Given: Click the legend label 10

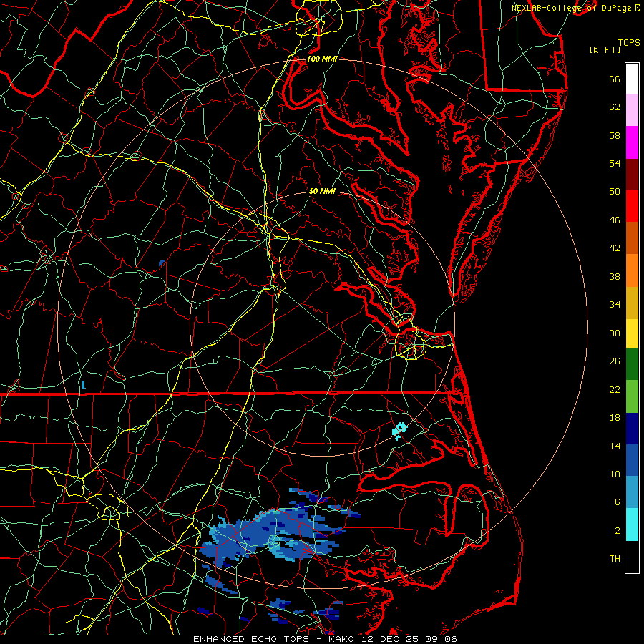Looking at the screenshot, I should (615, 474).
